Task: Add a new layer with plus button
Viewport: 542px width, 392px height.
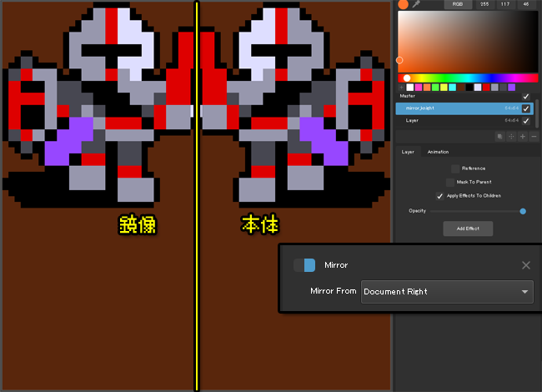Action: click(x=522, y=137)
